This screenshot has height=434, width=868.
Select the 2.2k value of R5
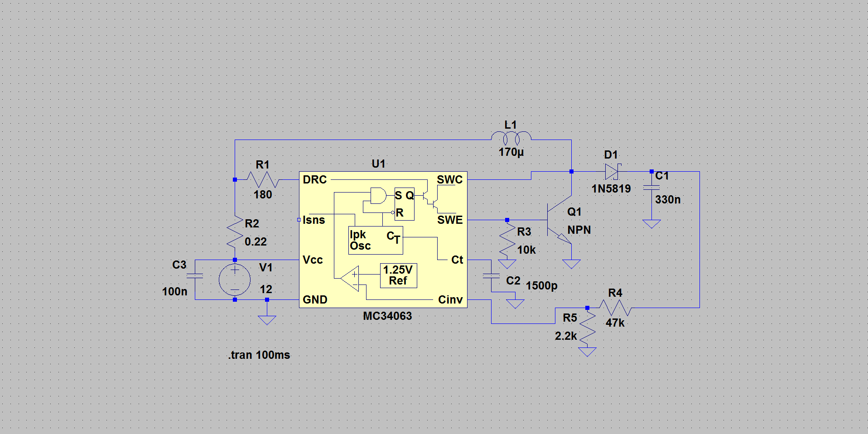[x=566, y=336]
